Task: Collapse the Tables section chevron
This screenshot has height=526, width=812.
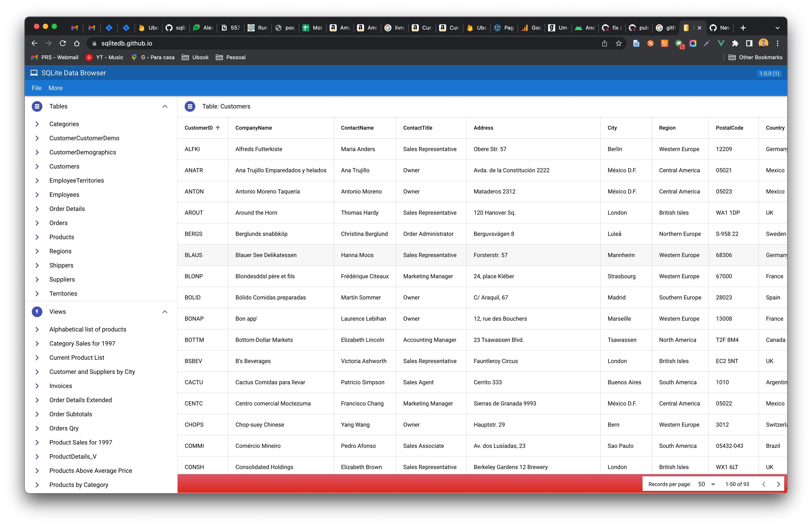Action: coord(165,106)
